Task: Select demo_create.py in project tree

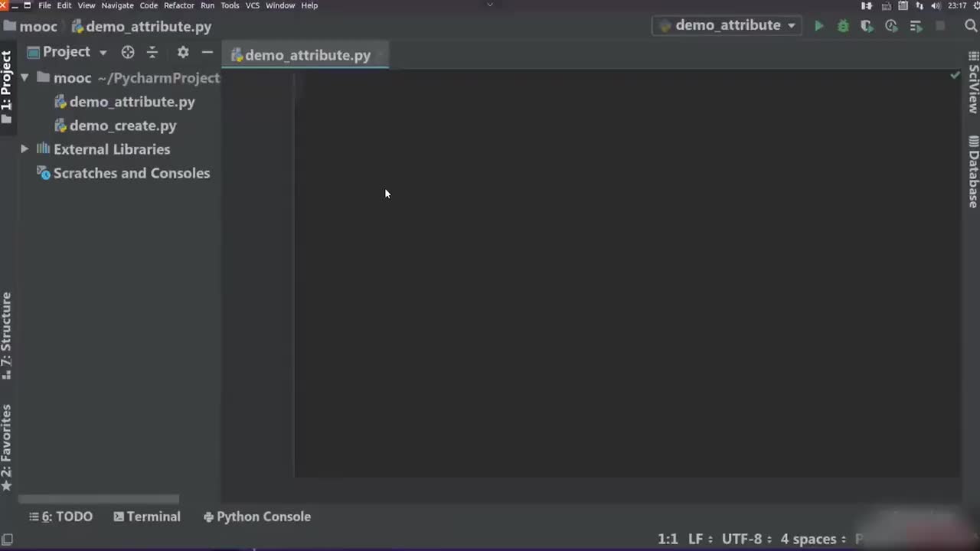Action: [x=116, y=126]
